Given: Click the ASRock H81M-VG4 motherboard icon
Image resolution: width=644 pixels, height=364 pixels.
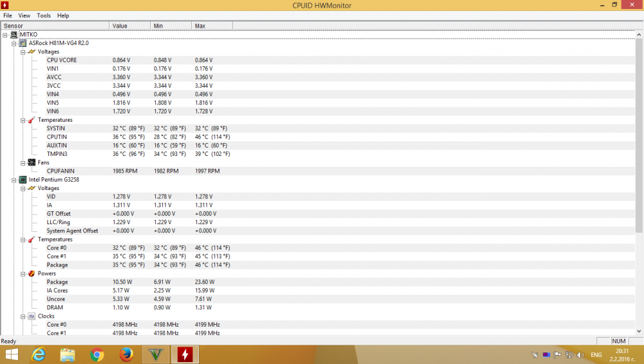Looking at the screenshot, I should pos(23,43).
